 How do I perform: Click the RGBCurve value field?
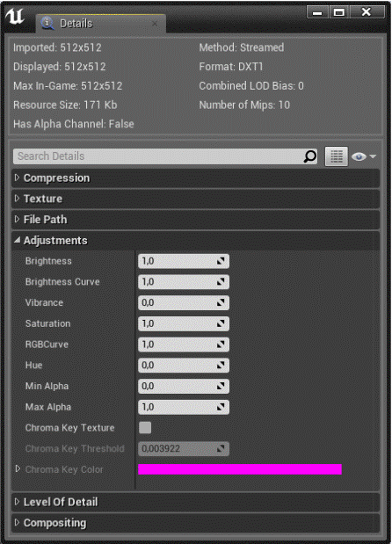coord(184,345)
